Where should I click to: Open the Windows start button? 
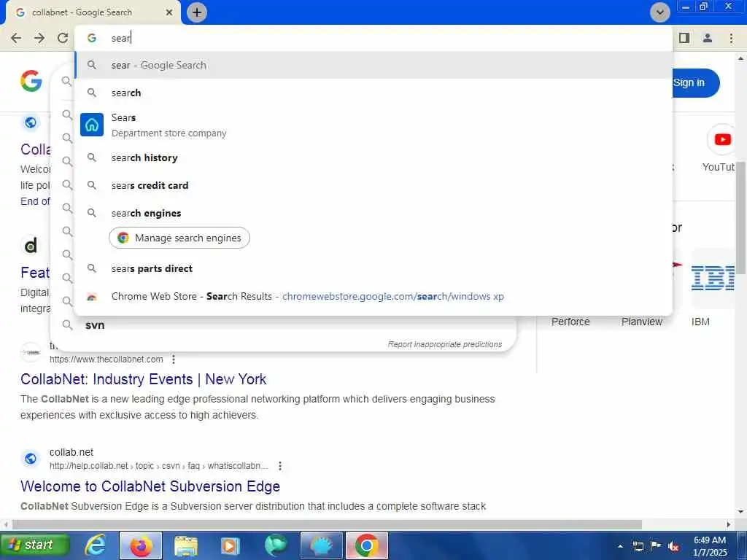(35, 545)
